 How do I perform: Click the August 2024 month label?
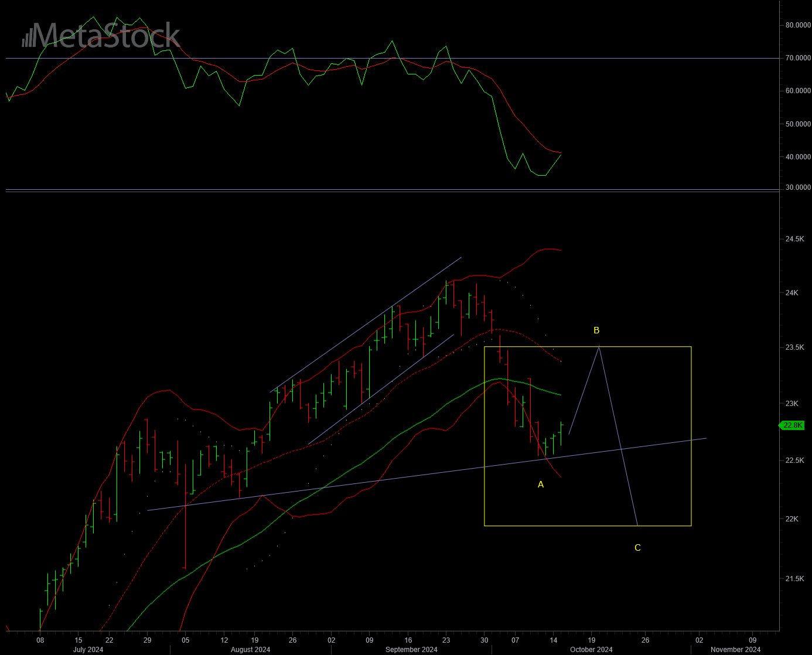250,650
